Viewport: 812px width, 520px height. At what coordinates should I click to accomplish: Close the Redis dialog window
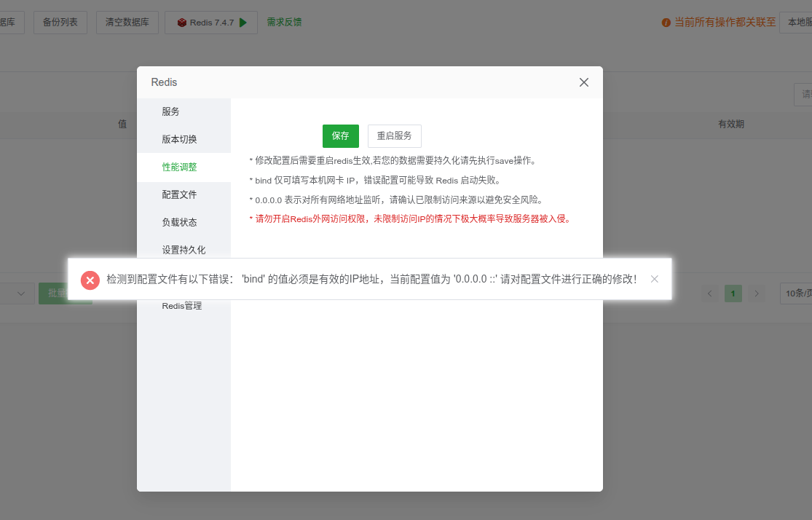[x=583, y=82]
